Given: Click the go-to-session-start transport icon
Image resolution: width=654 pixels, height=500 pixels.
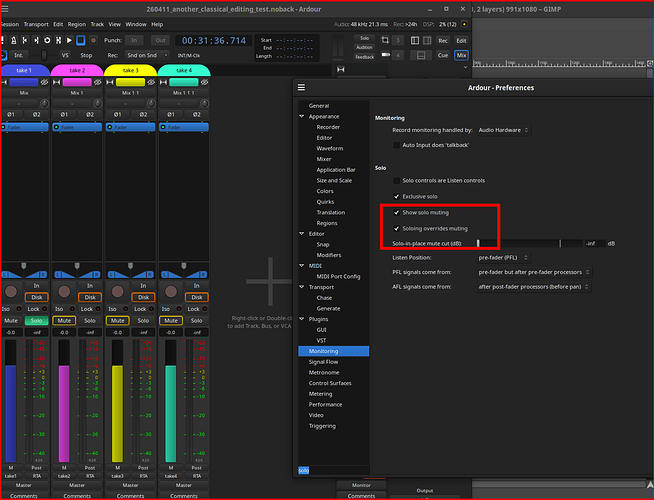Looking at the screenshot, I should tap(25, 40).
